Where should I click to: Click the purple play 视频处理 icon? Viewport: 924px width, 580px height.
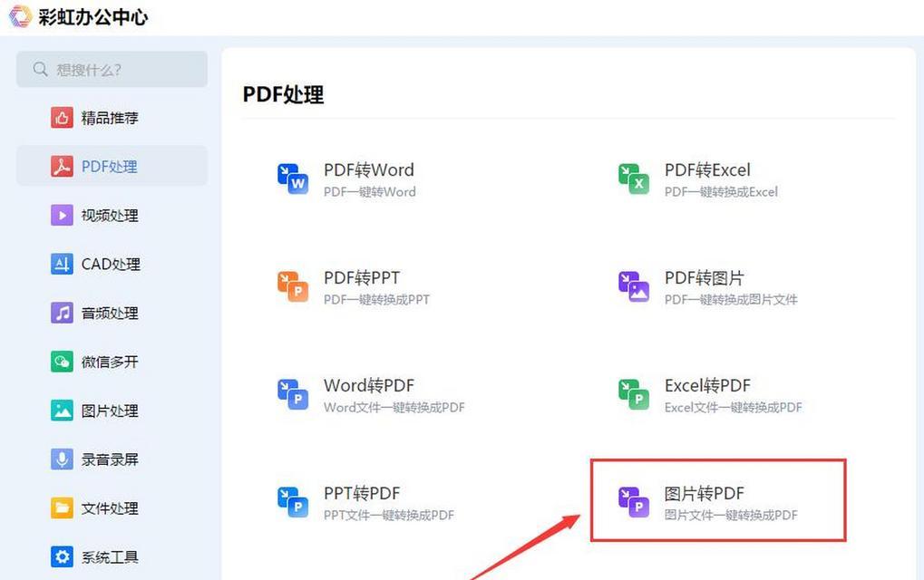point(62,216)
